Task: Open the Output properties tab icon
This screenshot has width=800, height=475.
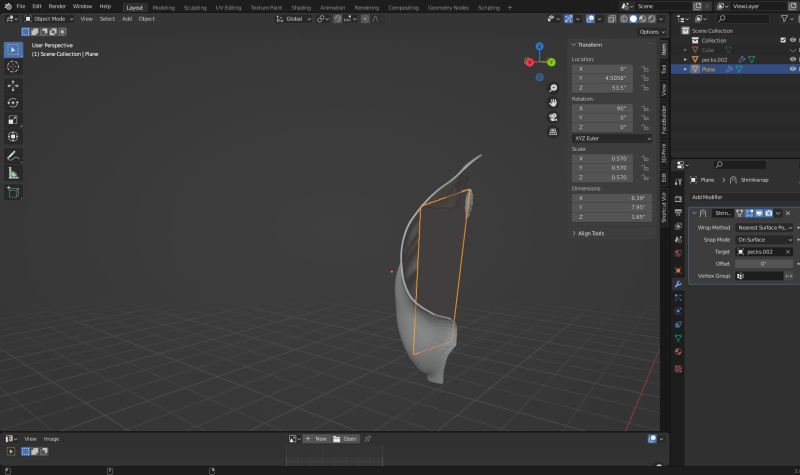Action: click(x=678, y=212)
